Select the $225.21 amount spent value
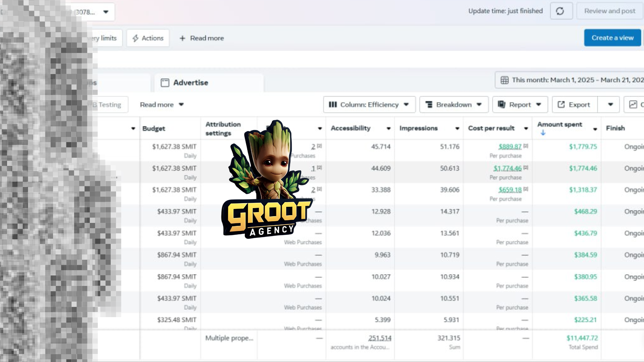The image size is (644, 362). click(586, 320)
